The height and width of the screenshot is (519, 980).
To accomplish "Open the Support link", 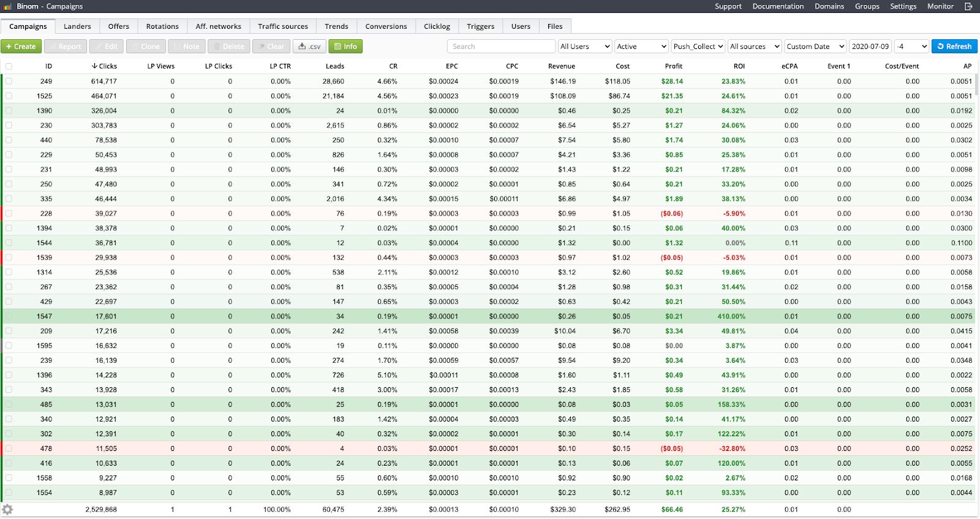I will coord(728,6).
